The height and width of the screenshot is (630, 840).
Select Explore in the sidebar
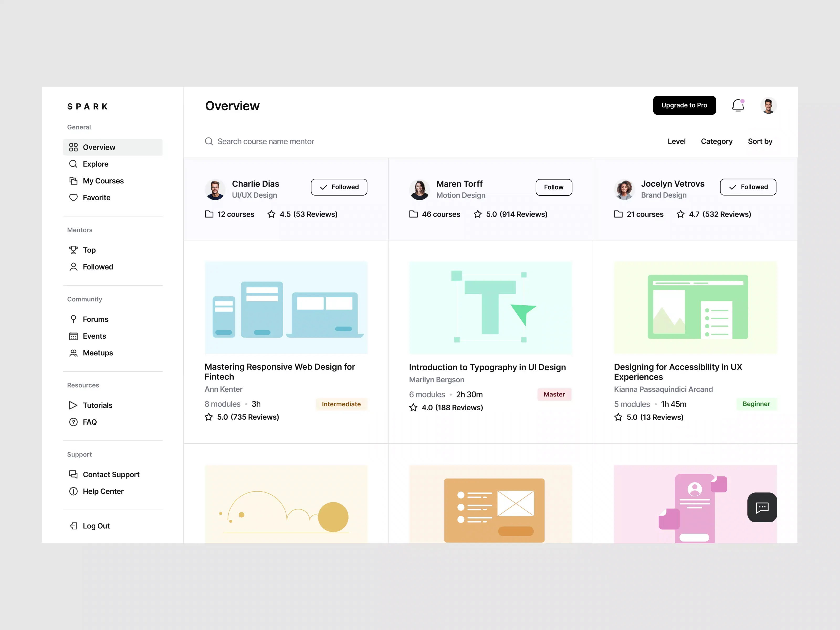95,164
